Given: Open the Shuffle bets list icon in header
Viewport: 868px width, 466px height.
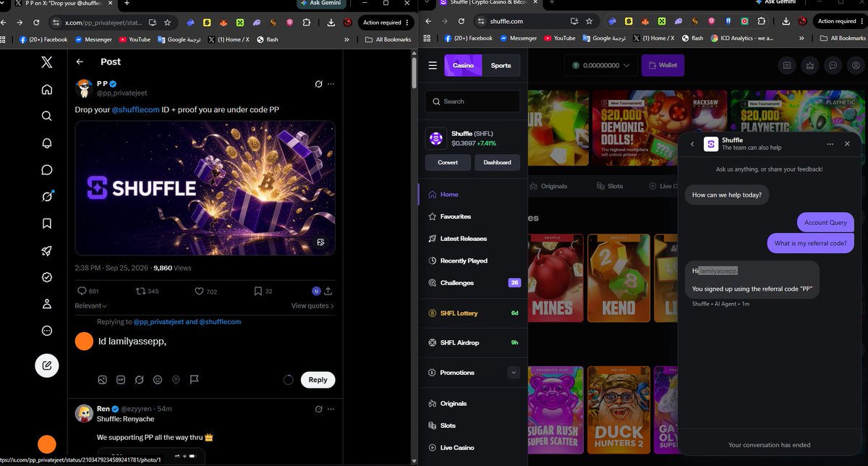Looking at the screenshot, I should [787, 65].
